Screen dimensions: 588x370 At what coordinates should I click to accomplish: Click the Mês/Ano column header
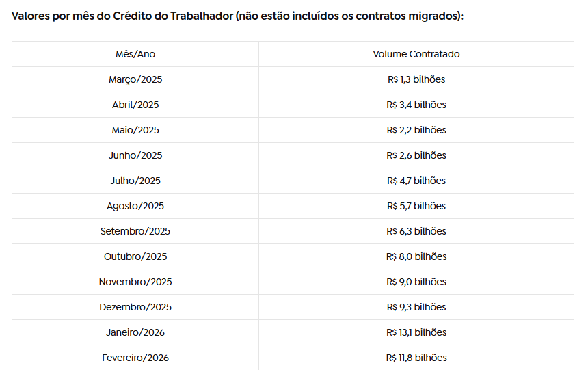tap(135, 54)
